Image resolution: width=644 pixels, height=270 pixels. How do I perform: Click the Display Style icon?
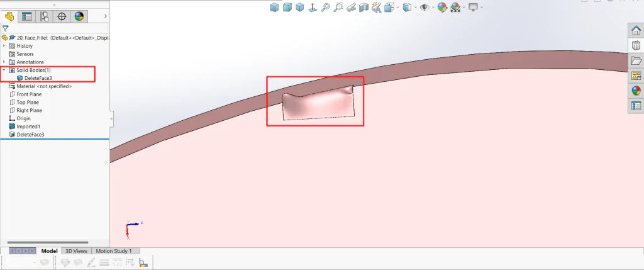click(407, 7)
